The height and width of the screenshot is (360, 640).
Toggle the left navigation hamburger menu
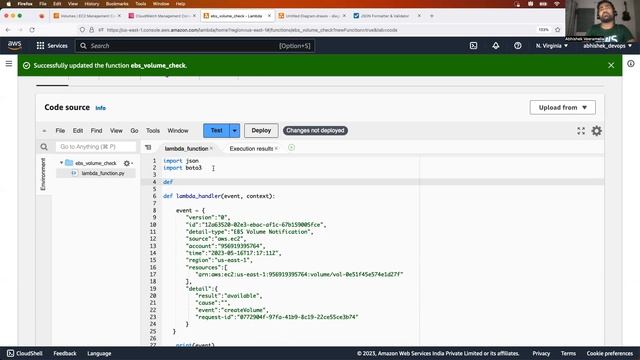click(9, 64)
